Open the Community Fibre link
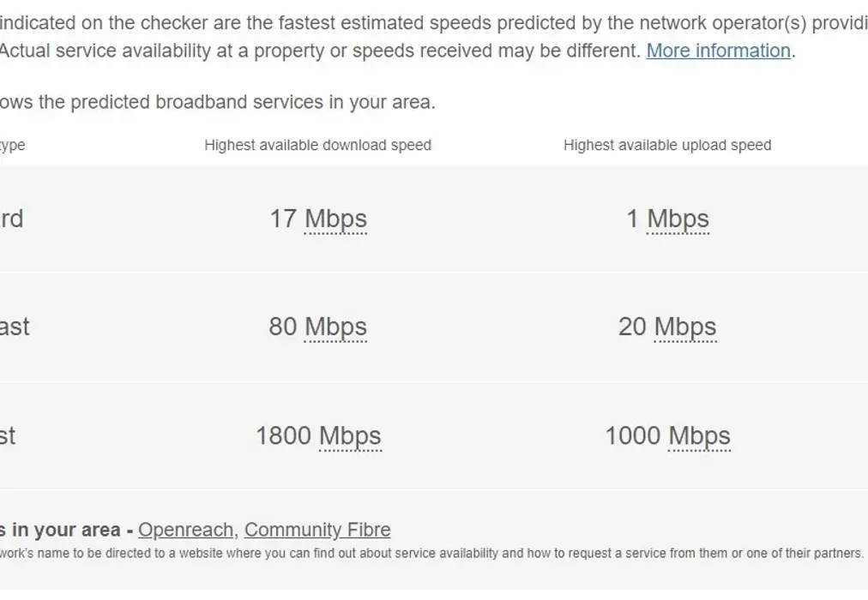The image size is (868, 600). click(316, 530)
